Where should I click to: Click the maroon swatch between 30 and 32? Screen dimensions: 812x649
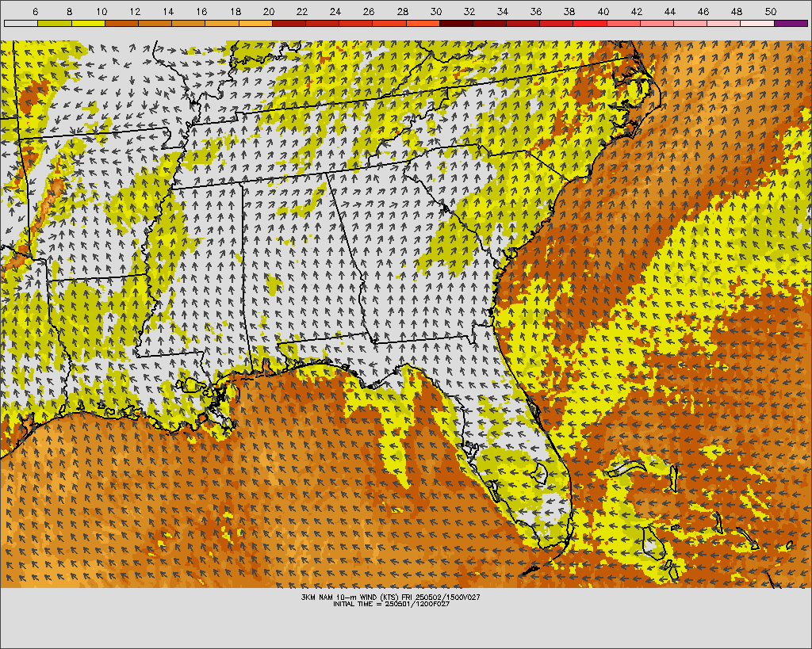coord(456,23)
